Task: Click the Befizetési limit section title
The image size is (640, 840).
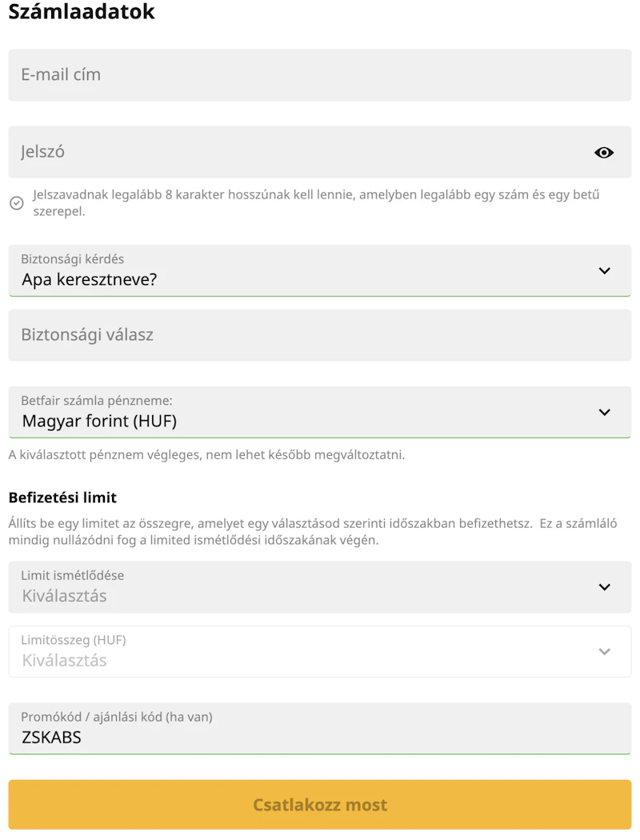Action: click(62, 498)
